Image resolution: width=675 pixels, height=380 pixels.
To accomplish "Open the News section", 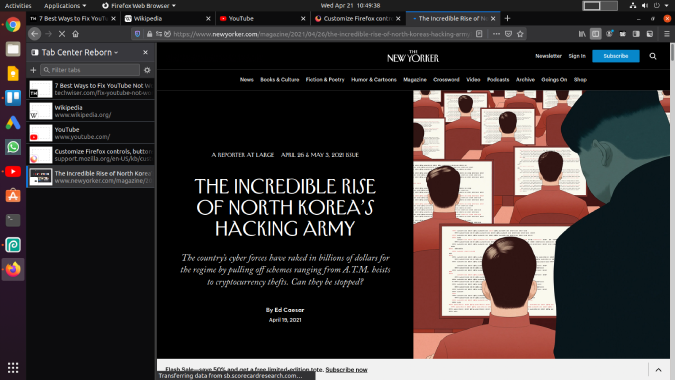I will click(247, 80).
